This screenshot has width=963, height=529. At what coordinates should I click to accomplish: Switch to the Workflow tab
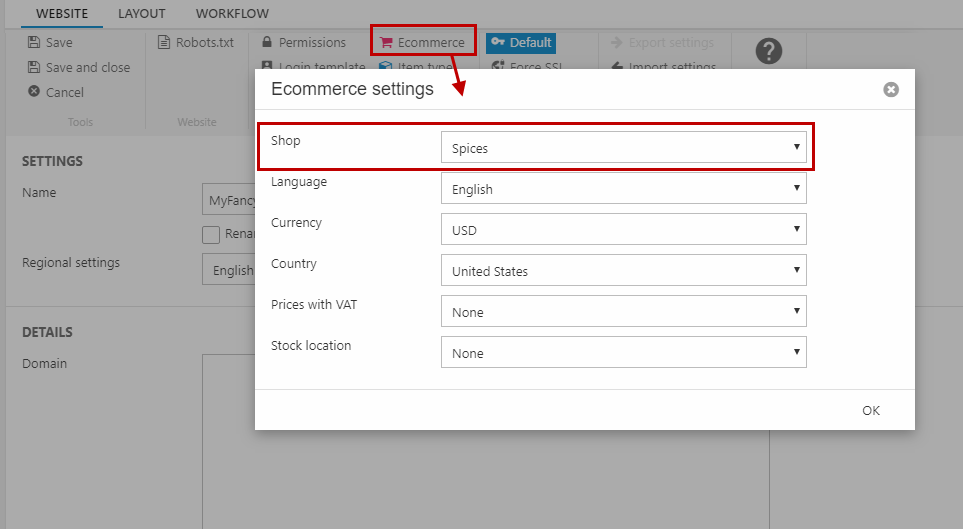pos(232,14)
